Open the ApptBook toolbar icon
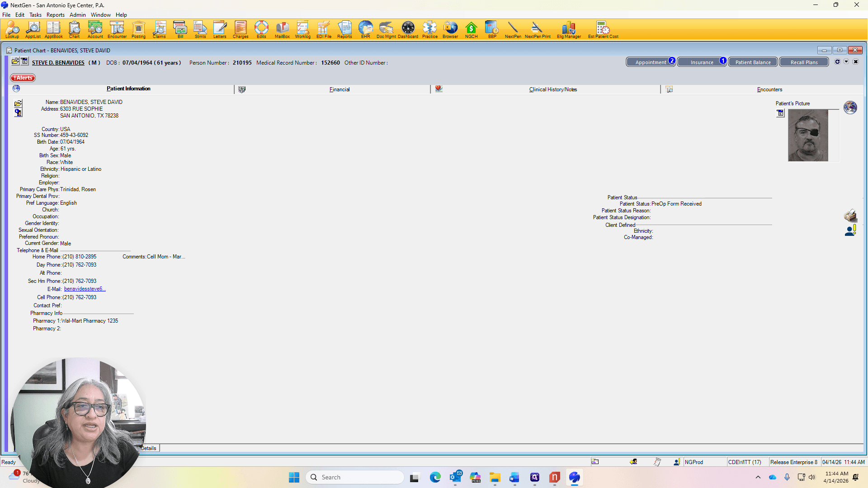868x488 pixels. pyautogui.click(x=53, y=29)
